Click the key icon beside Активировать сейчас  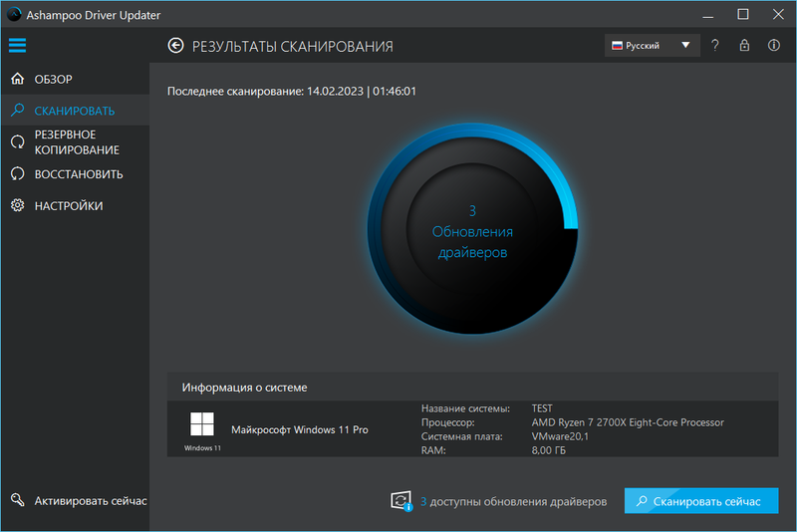[18, 500]
